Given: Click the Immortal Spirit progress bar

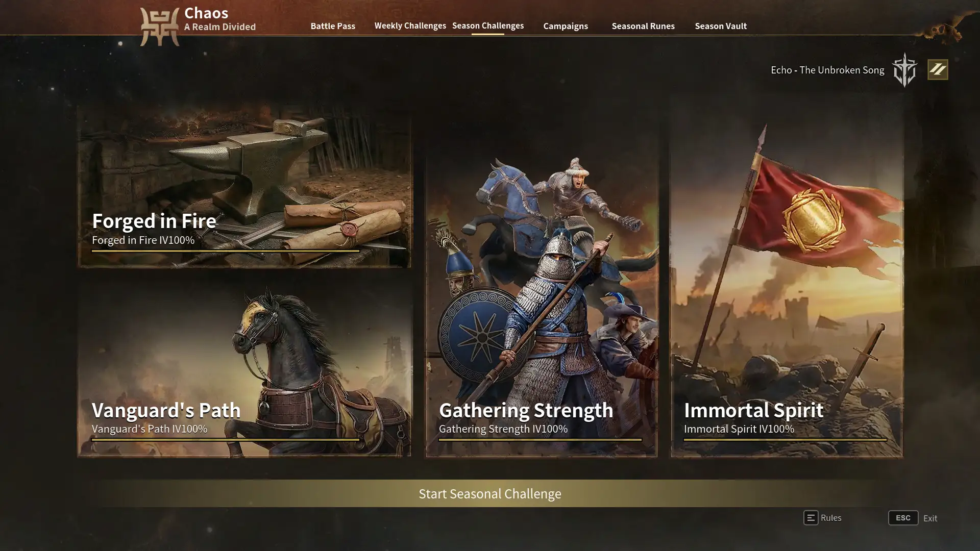Looking at the screenshot, I should pos(785,439).
